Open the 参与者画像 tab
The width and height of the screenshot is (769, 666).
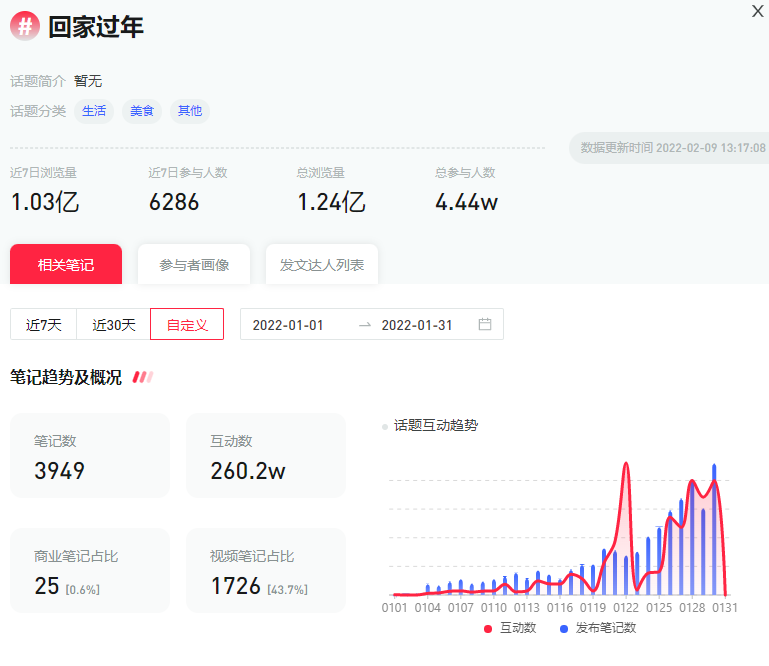tap(194, 265)
